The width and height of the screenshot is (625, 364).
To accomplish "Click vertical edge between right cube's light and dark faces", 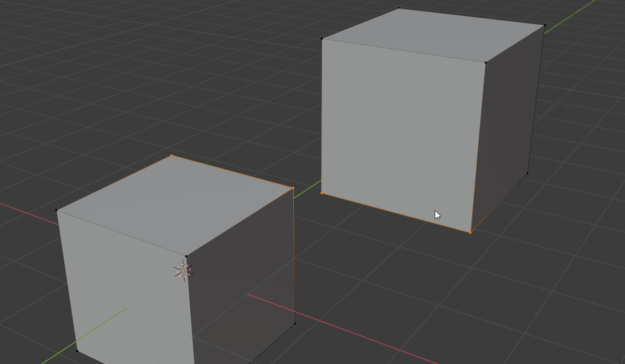I will [478, 148].
